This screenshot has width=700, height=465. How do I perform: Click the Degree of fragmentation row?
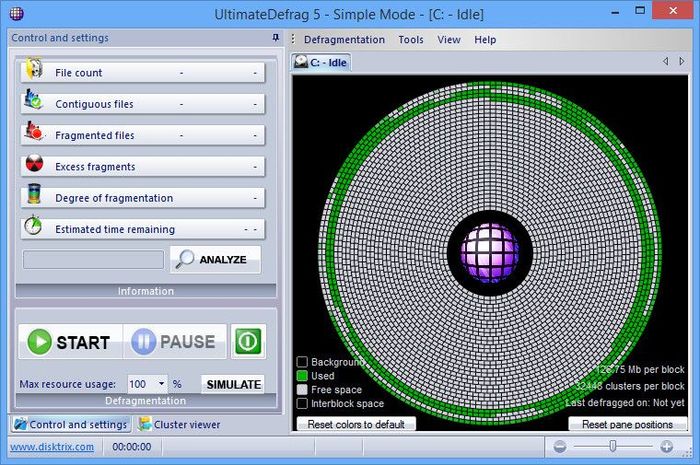pyautogui.click(x=143, y=197)
